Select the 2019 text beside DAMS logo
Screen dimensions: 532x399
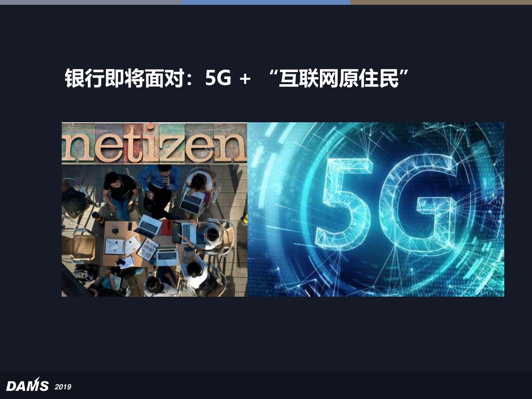[x=63, y=387]
